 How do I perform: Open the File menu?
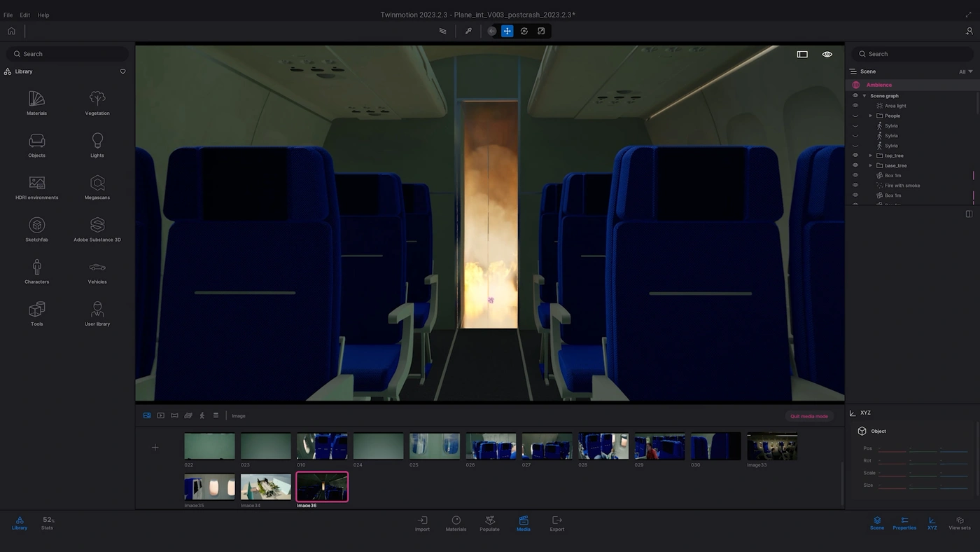(x=8, y=15)
